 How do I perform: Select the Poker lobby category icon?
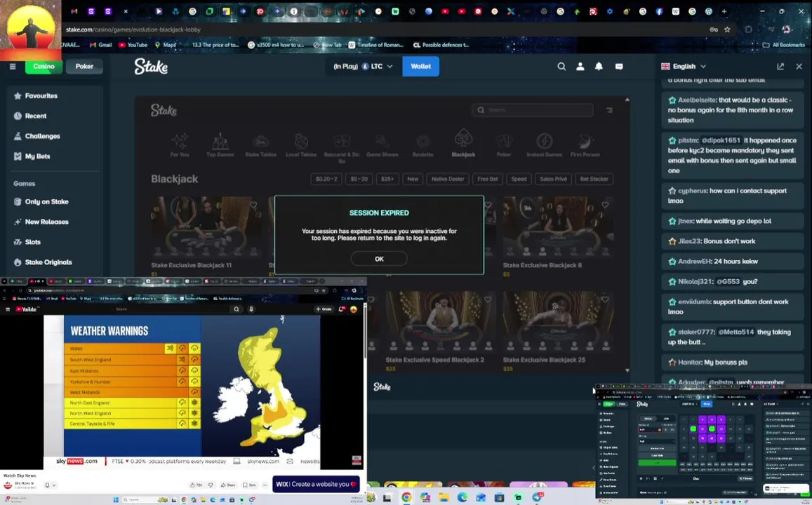[504, 144]
